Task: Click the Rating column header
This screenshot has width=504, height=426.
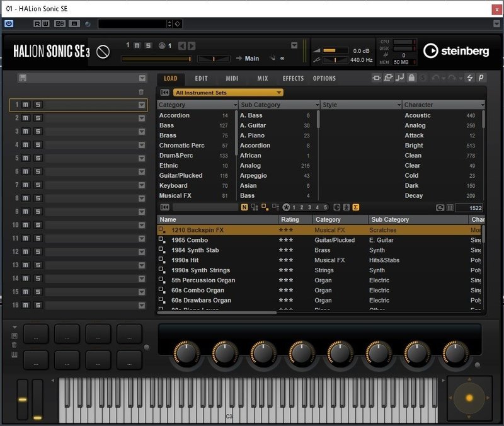Action: [295, 219]
